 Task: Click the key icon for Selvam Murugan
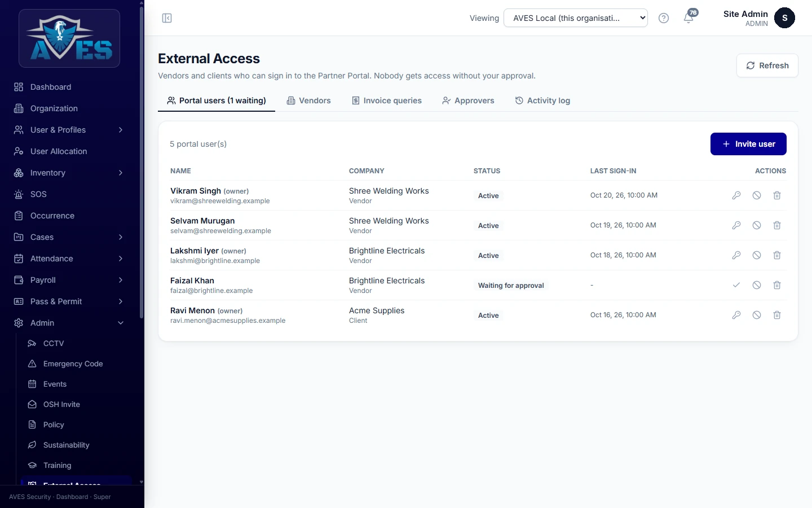(736, 225)
